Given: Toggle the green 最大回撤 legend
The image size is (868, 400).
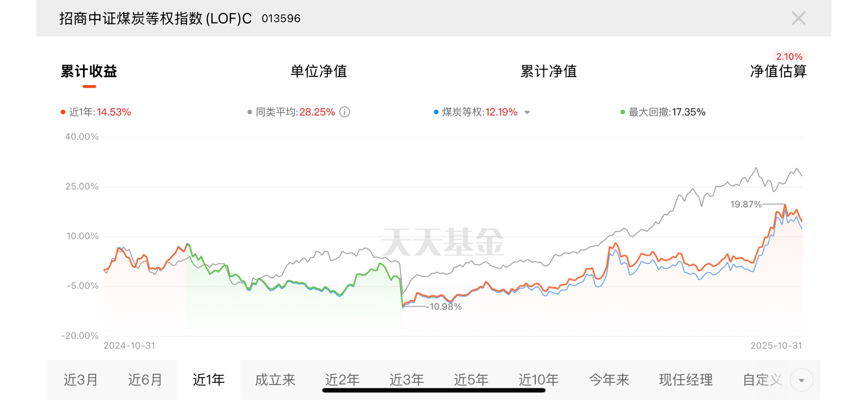Looking at the screenshot, I should (x=663, y=112).
